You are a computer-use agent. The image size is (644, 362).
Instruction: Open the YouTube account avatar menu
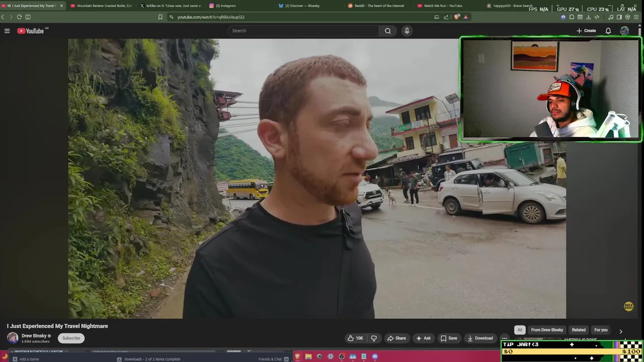click(624, 31)
